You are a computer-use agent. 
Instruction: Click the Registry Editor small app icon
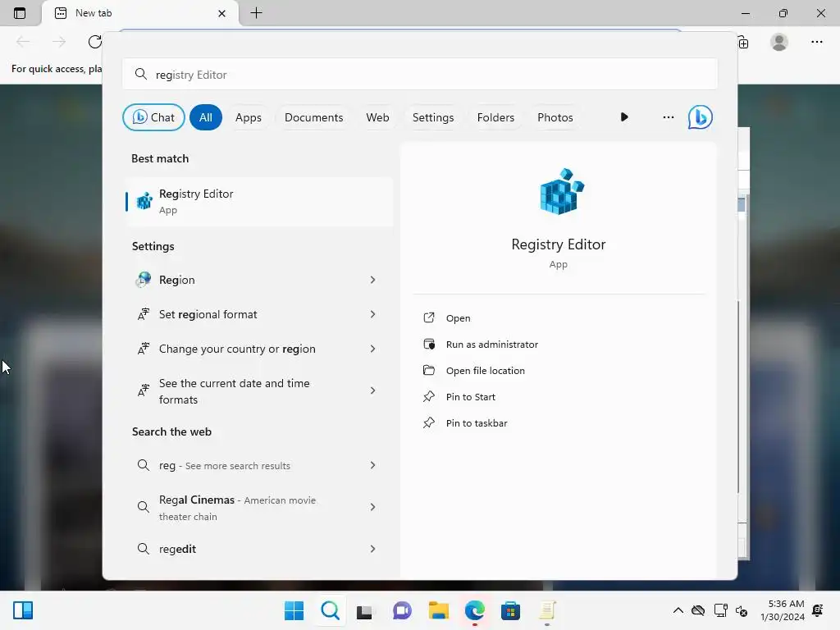coord(144,201)
